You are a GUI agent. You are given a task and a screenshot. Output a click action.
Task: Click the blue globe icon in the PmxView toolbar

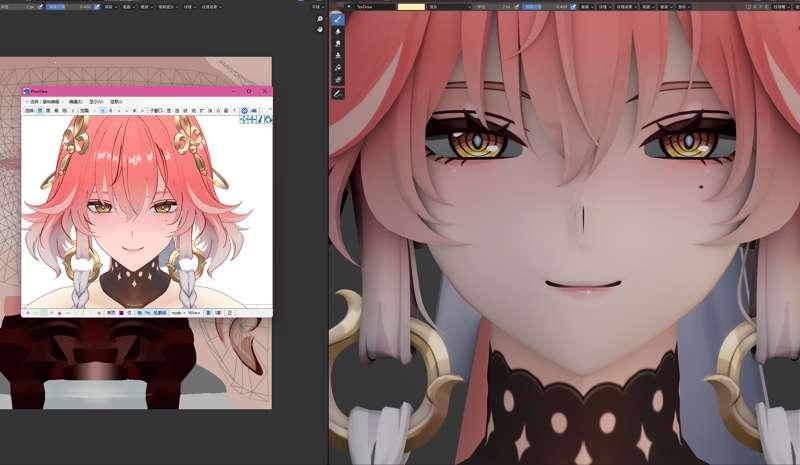tap(244, 111)
